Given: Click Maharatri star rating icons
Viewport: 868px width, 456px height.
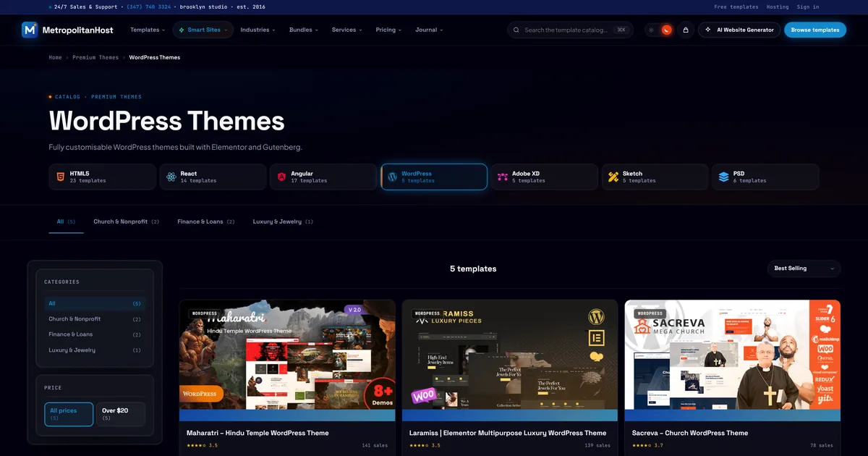Looking at the screenshot, I should [x=196, y=445].
